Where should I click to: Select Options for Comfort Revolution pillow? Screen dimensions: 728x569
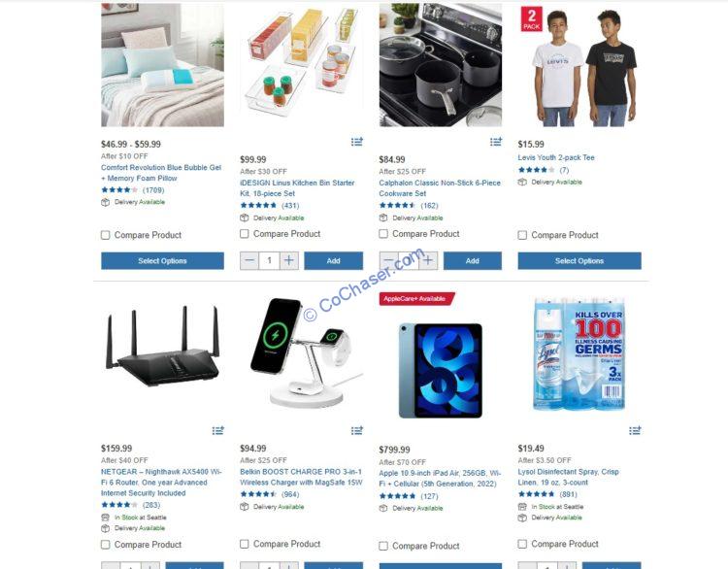[162, 261]
